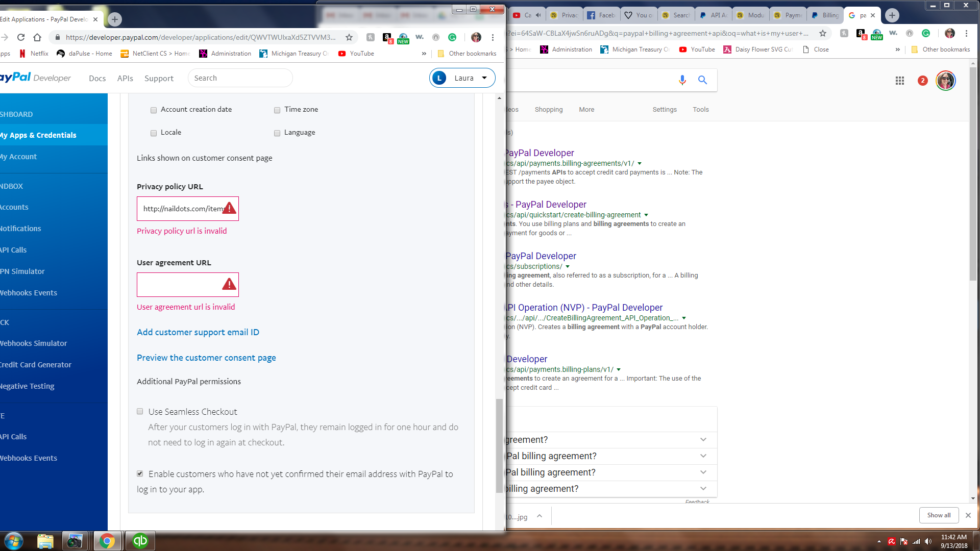Open new tab in Google window
The width and height of the screenshot is (980, 551).
(x=892, y=15)
